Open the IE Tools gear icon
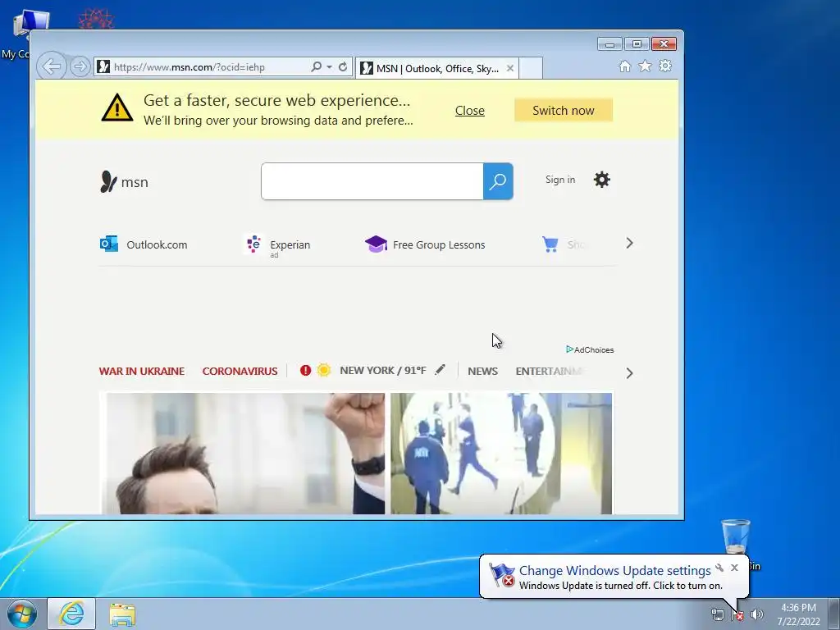 665,66
